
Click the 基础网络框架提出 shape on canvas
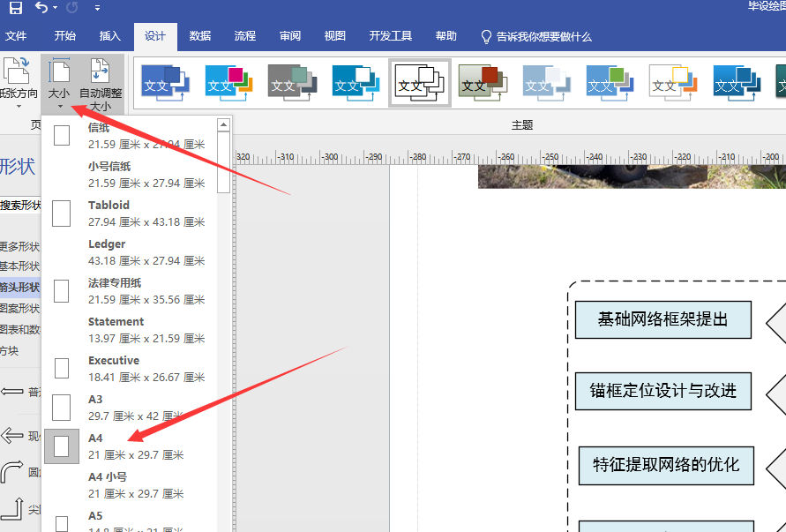point(662,319)
